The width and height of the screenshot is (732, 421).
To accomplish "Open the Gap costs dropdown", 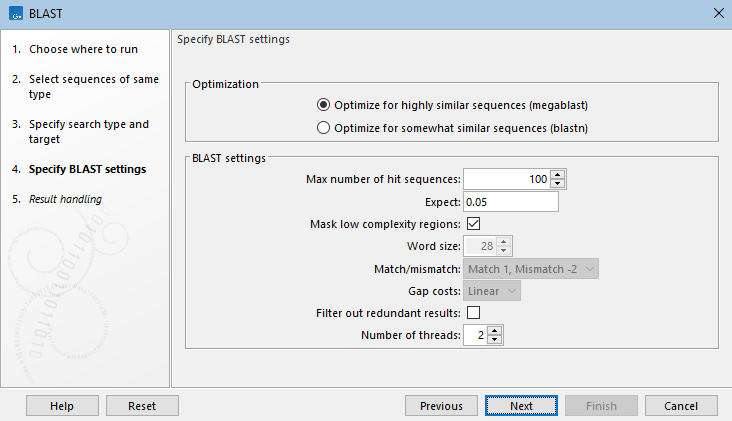I will 492,291.
